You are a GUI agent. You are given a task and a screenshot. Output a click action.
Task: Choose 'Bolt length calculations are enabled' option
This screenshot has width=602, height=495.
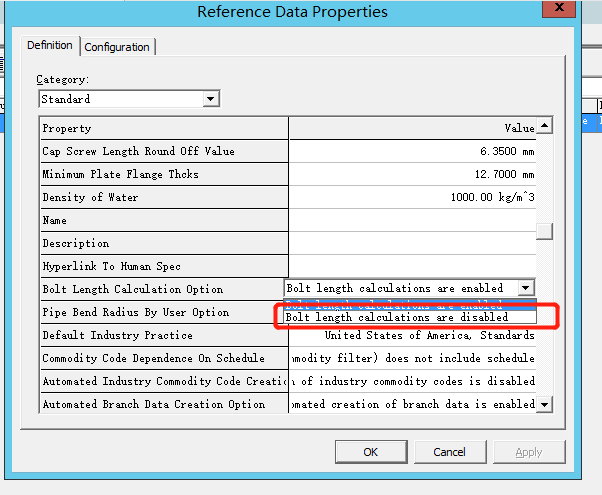coord(410,305)
